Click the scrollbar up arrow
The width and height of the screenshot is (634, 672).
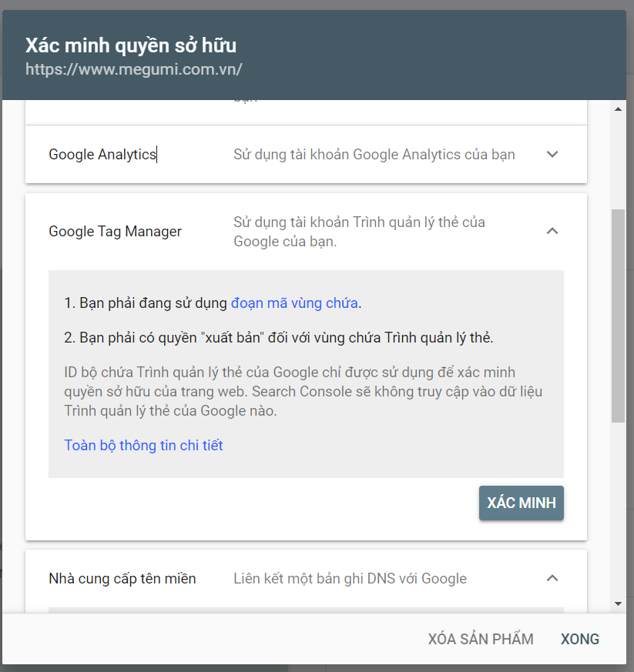pyautogui.click(x=618, y=109)
